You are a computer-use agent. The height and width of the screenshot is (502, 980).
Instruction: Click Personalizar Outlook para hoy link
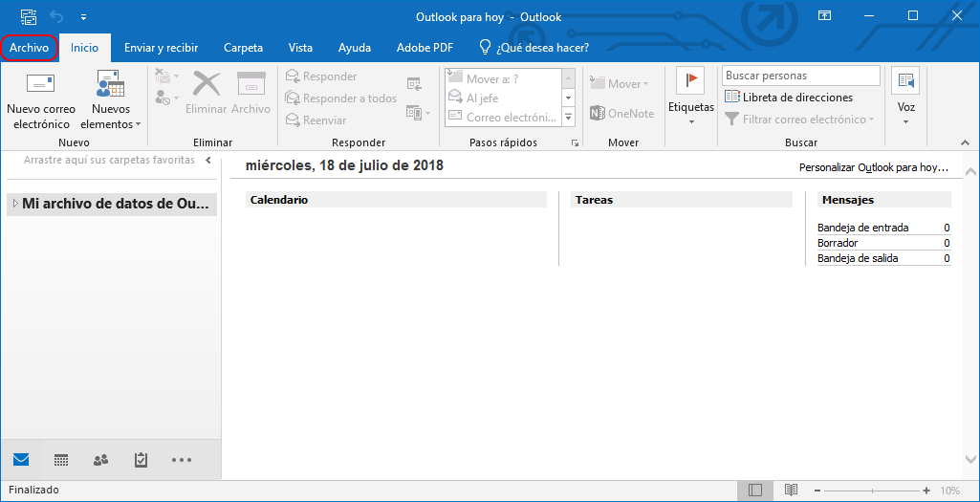click(x=874, y=167)
